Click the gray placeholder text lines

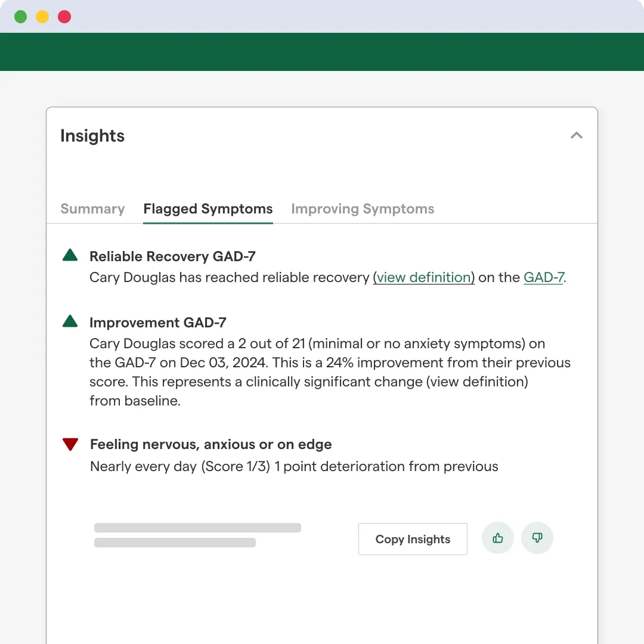[197, 535]
